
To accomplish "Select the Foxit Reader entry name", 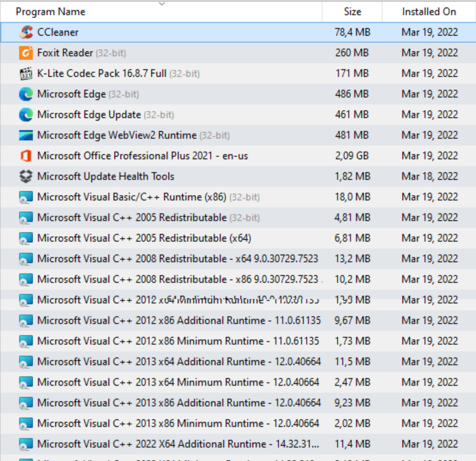I will coord(65,53).
